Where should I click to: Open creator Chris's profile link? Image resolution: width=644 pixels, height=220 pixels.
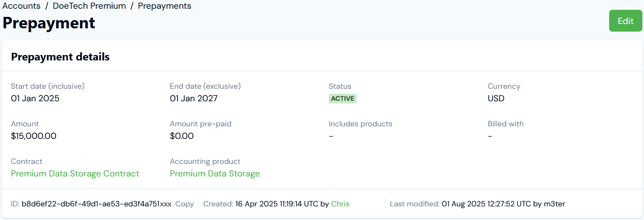[340, 204]
